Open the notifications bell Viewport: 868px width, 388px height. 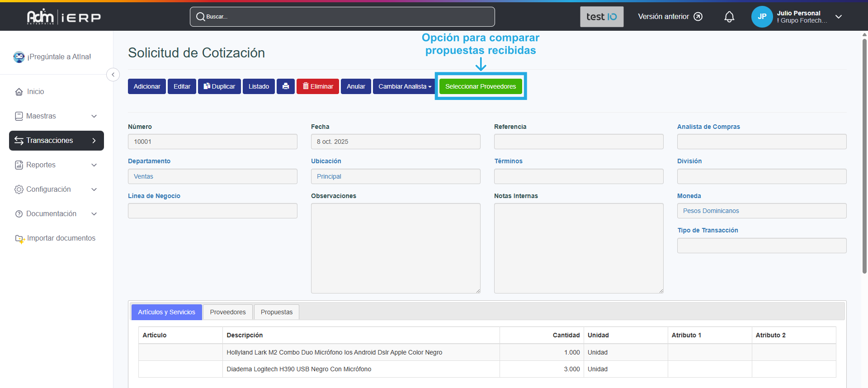pyautogui.click(x=729, y=17)
